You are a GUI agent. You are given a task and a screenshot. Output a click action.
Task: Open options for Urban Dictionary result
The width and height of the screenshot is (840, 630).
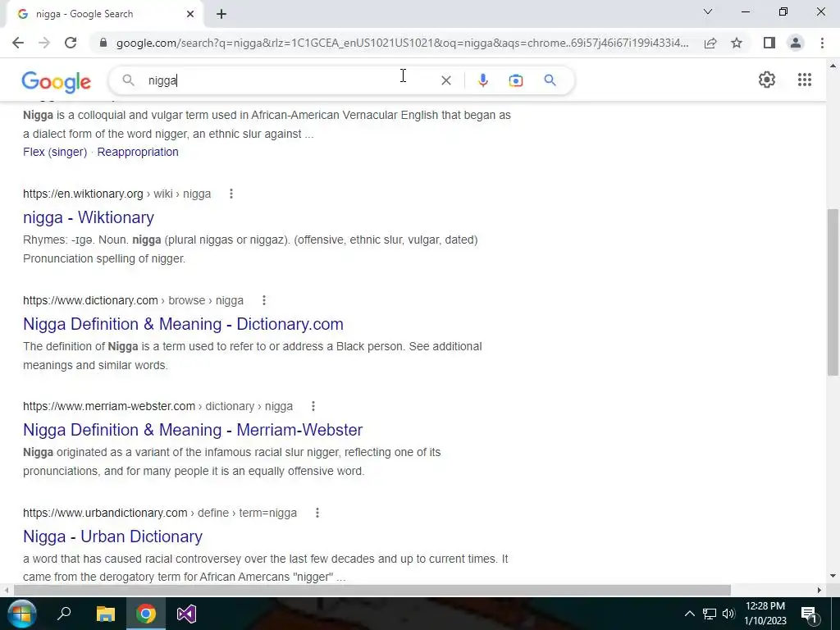[317, 513]
